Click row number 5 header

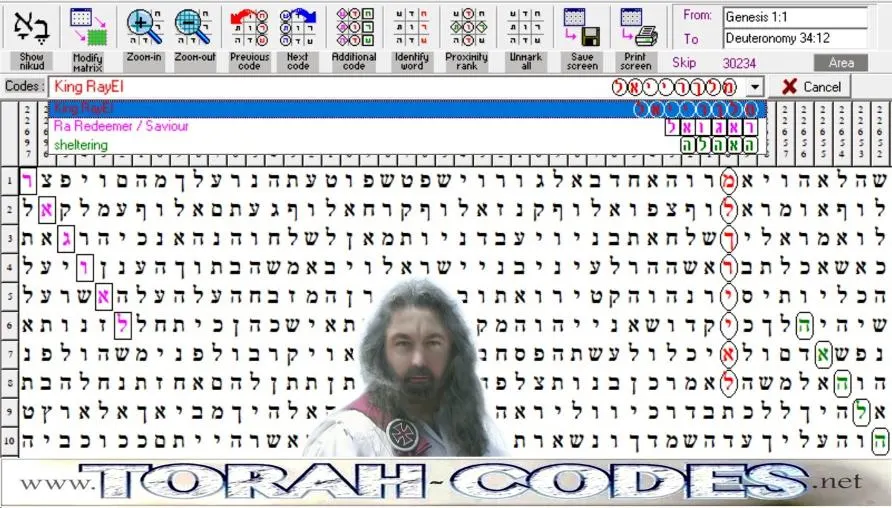[x=10, y=296]
